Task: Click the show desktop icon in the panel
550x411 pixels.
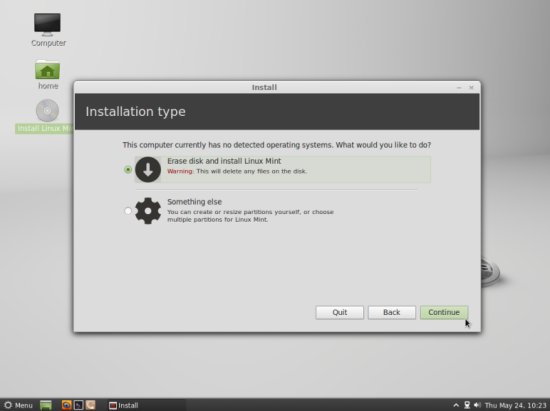Action: tap(46, 405)
